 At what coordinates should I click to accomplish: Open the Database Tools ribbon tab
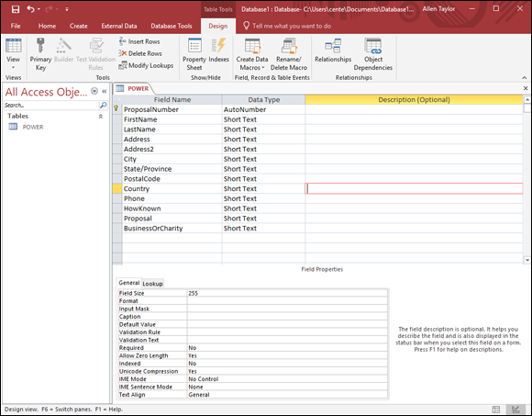(x=172, y=26)
